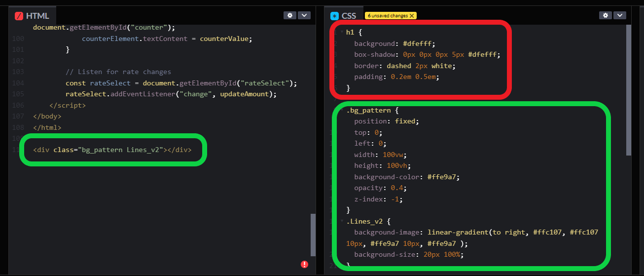The width and height of the screenshot is (644, 276).
Task: Select the CSS editor tab
Action: point(344,15)
